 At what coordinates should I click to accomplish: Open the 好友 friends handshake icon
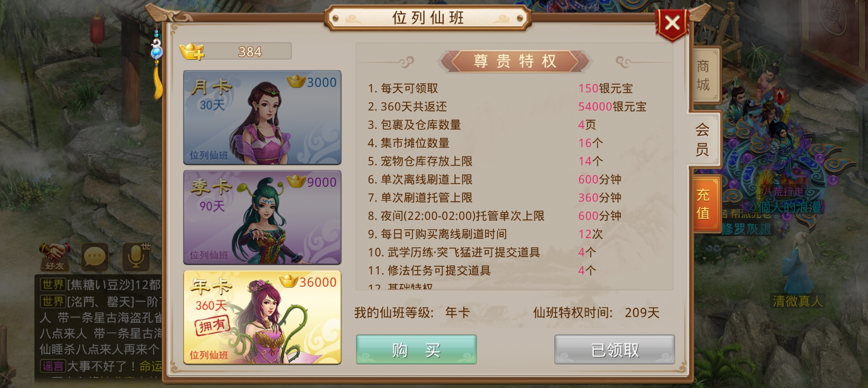[x=54, y=257]
